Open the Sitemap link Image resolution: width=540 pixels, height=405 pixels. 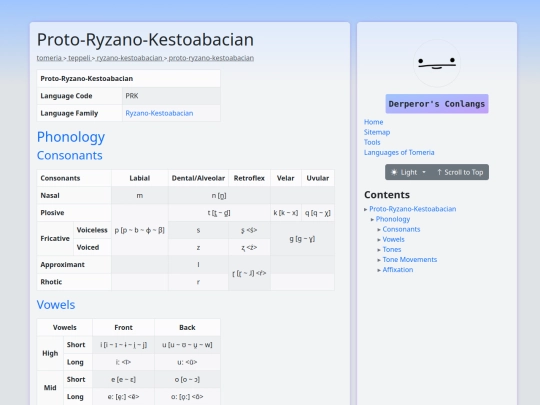tap(377, 132)
